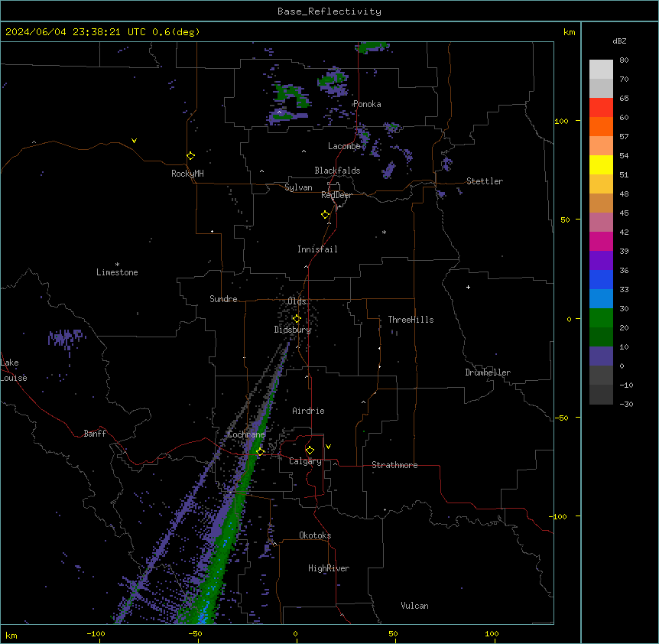Click the yellow diamond marker above Calgary
The image size is (659, 644).
(310, 450)
